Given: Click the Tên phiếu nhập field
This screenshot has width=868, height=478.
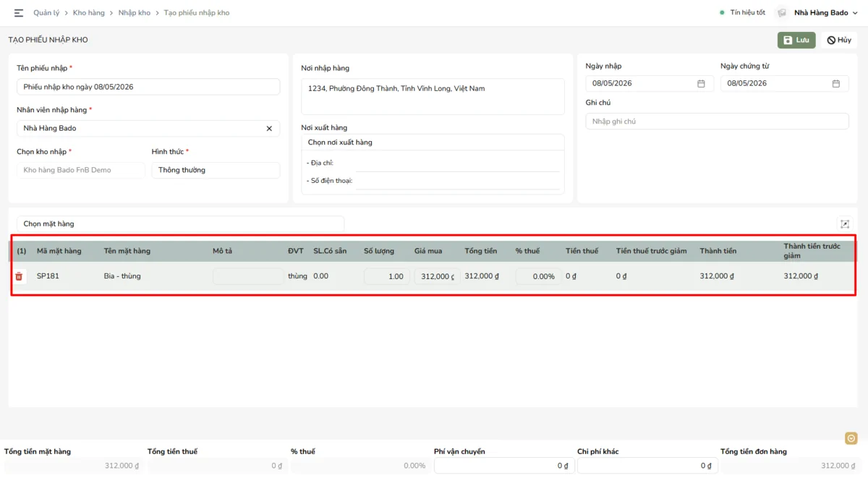Looking at the screenshot, I should 148,87.
